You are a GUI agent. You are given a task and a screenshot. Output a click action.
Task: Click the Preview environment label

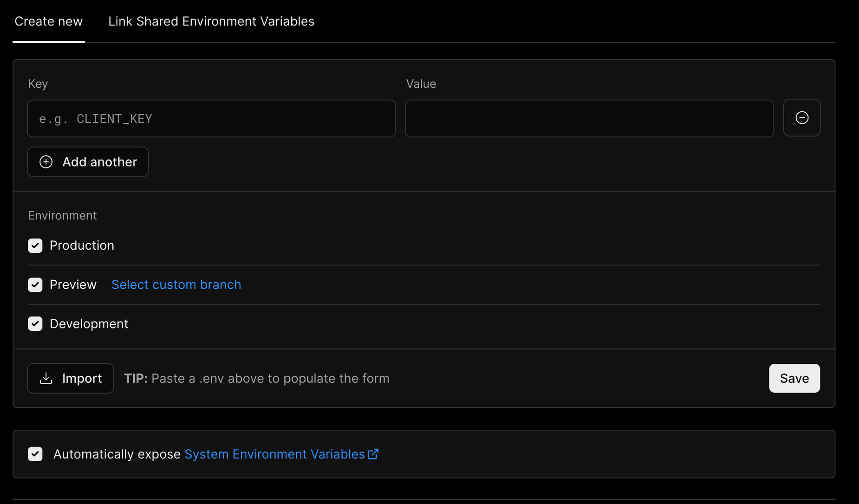tap(73, 285)
